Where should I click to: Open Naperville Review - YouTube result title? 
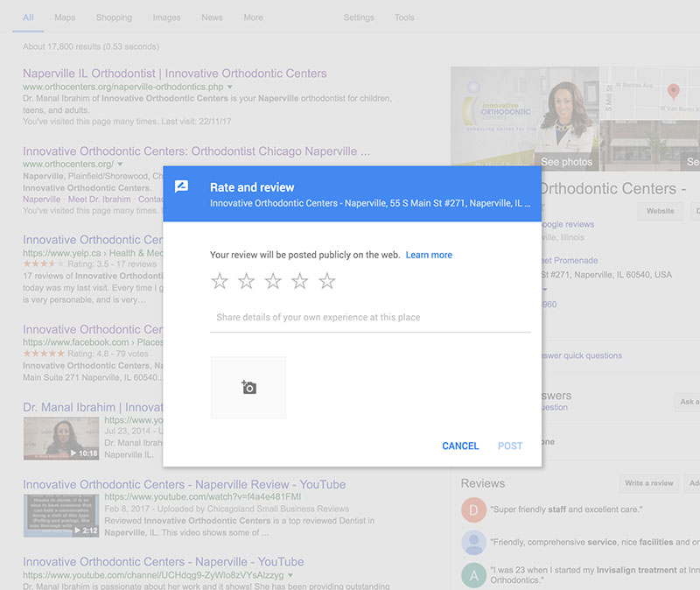pos(185,484)
